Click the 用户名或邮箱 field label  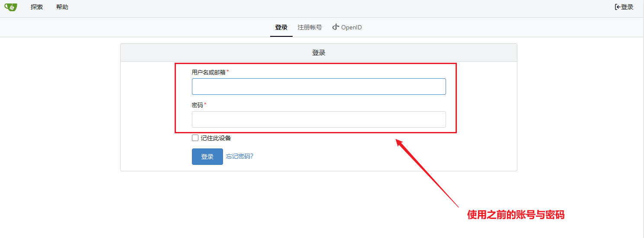pos(209,72)
